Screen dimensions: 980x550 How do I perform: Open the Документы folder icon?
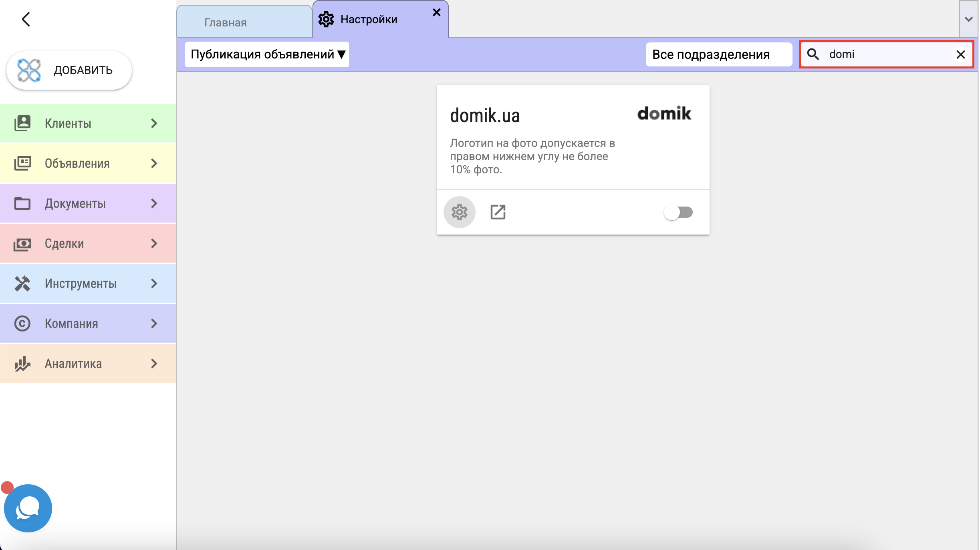coord(22,203)
